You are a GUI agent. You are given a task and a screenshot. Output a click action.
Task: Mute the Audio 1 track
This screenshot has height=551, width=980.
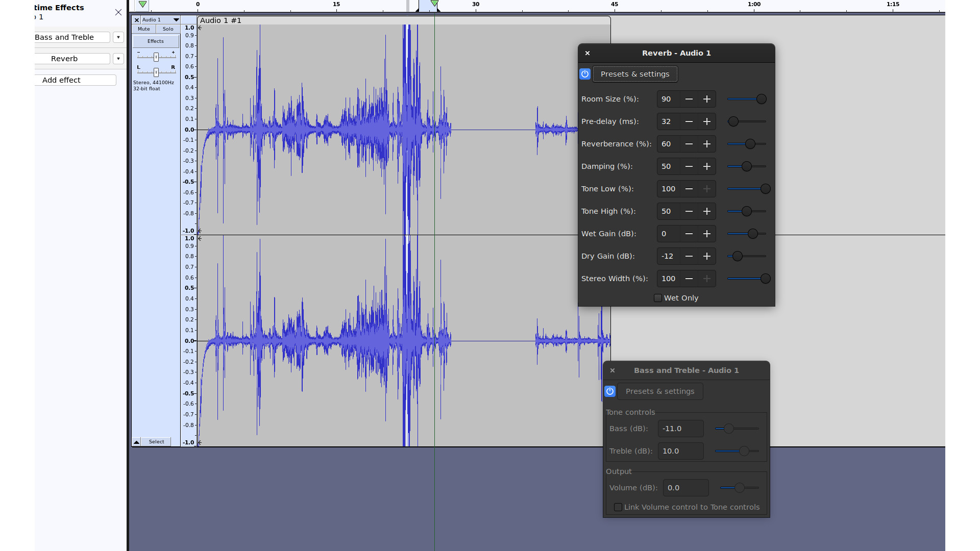point(143,29)
